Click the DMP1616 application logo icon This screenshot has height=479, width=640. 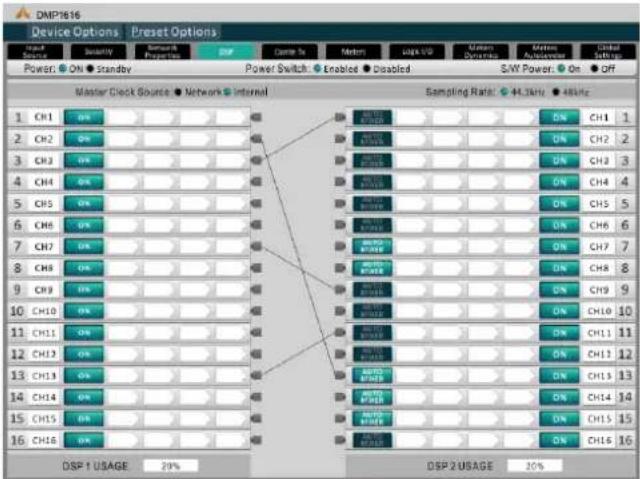[x=22, y=13]
